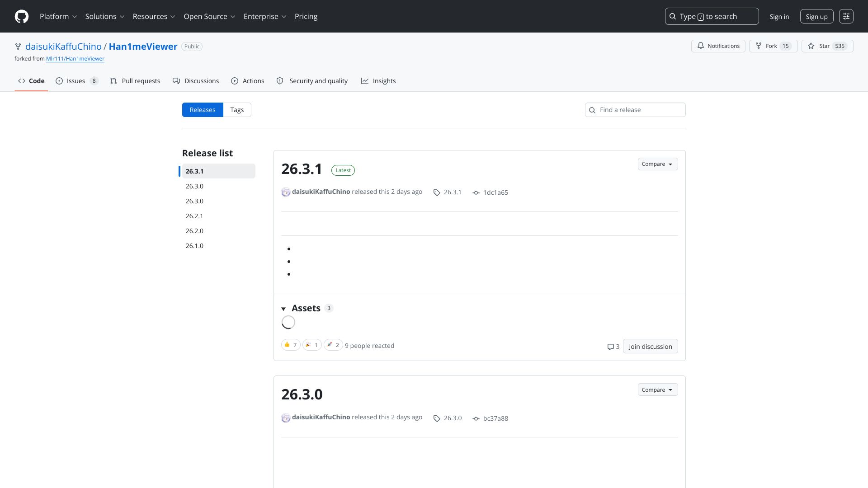Screen dimensions: 868x488
Task: Click the Join discussion button
Action: 650,347
